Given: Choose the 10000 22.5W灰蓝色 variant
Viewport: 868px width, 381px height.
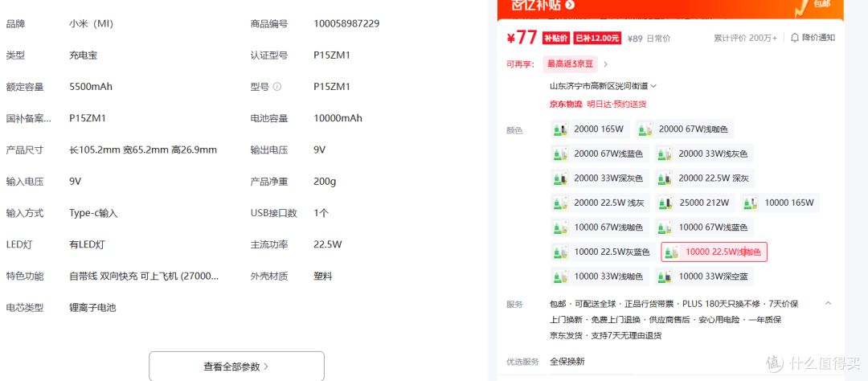Looking at the screenshot, I should 604,252.
